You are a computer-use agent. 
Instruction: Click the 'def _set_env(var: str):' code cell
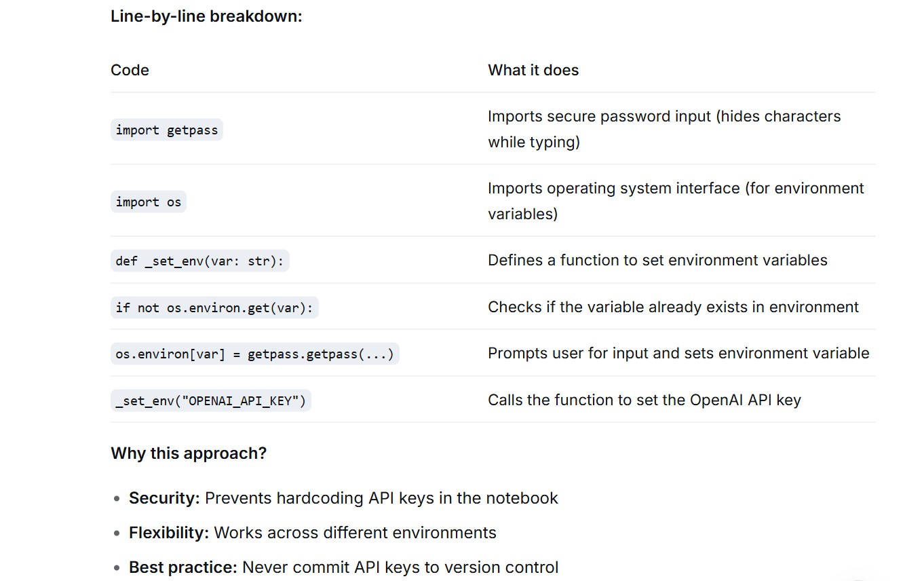(200, 261)
